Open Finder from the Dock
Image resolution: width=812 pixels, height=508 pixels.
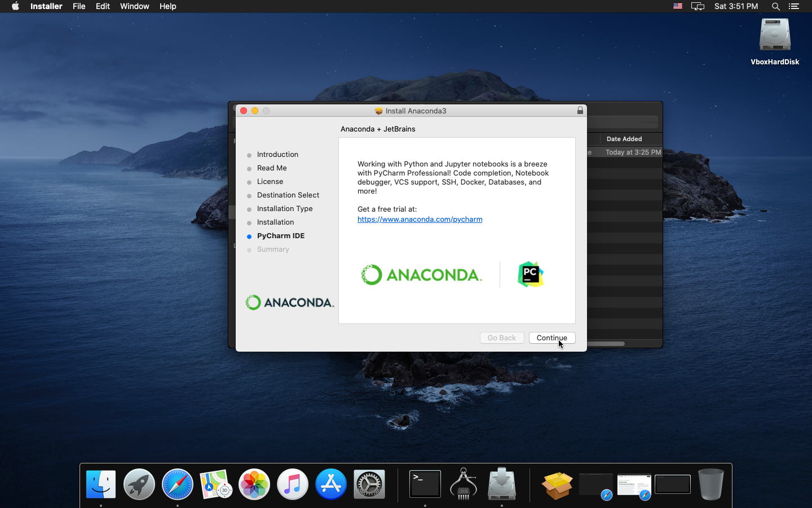pyautogui.click(x=101, y=484)
